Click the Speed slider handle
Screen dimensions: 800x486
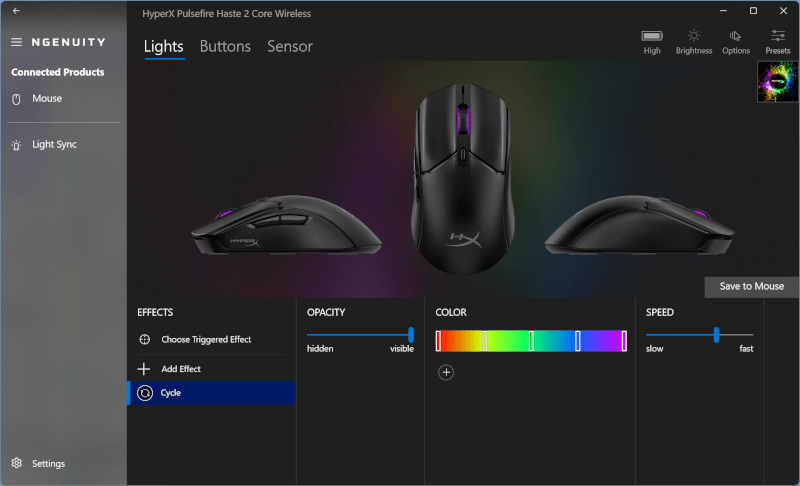click(716, 335)
